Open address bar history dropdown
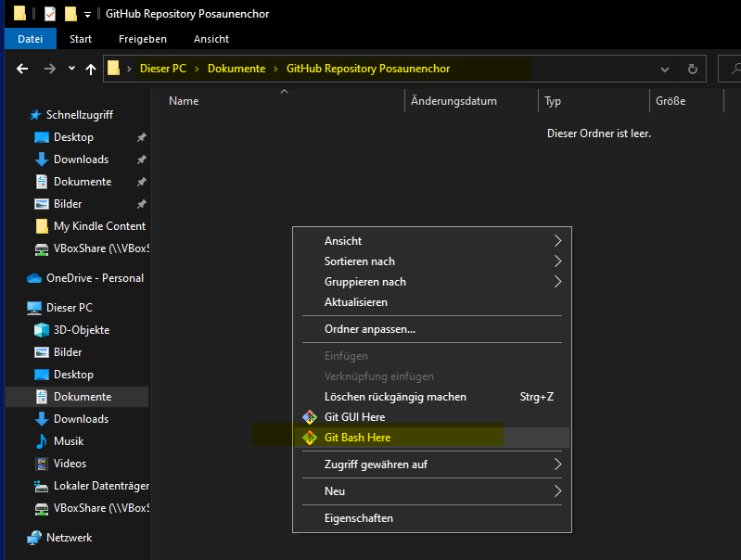 point(665,70)
